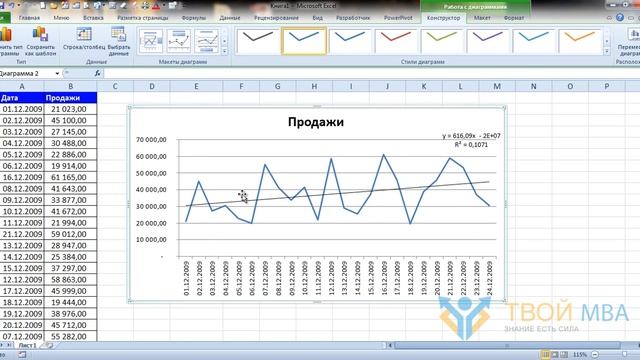Click the trendline equation label

point(471,136)
